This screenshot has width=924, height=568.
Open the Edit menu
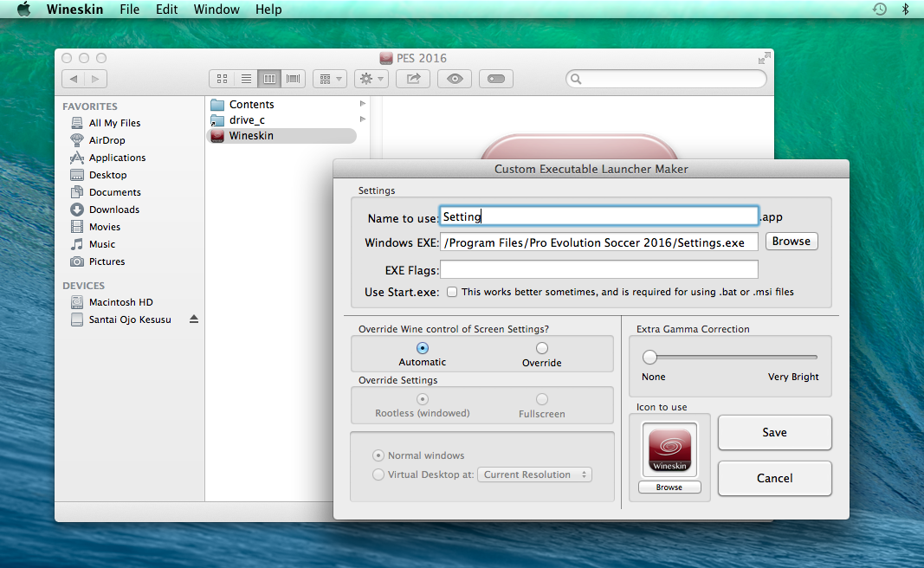point(167,10)
